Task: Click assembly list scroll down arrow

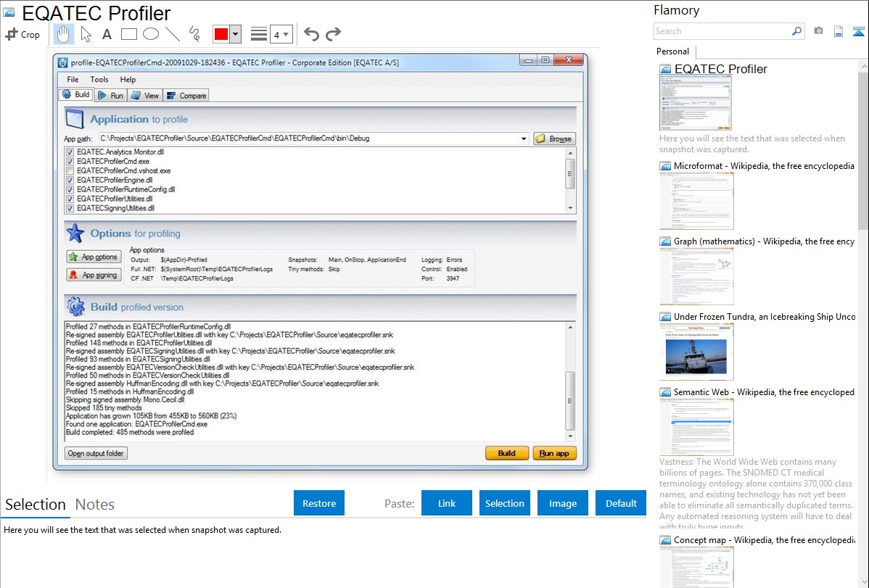Action: (570, 208)
